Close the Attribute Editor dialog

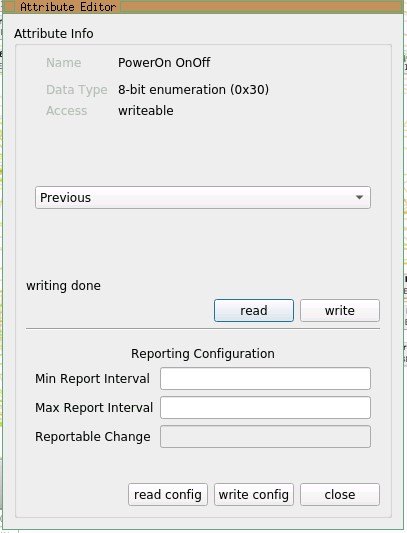(x=340, y=494)
